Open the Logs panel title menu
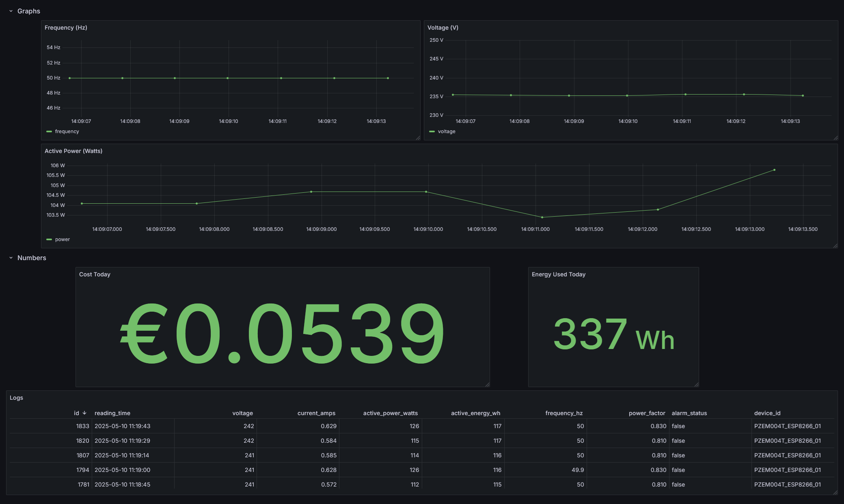Screen dimensions: 844x504 tap(17, 398)
